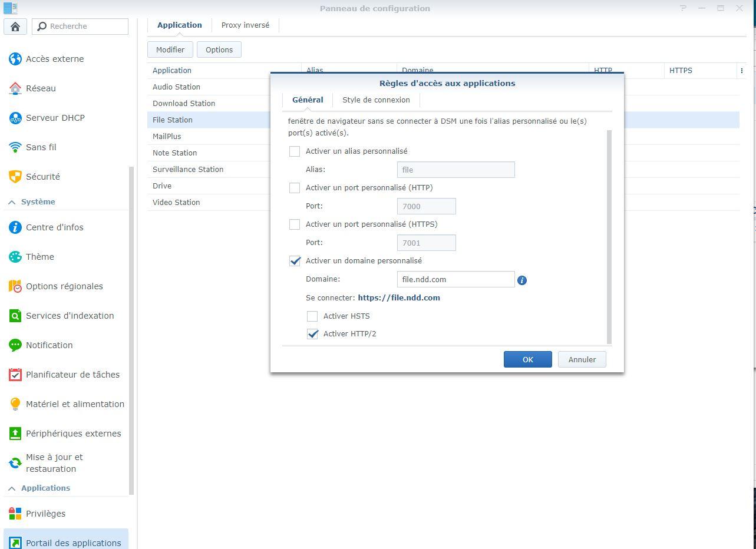756x549 pixels.
Task: Collapse the Applications section
Action: pos(12,488)
